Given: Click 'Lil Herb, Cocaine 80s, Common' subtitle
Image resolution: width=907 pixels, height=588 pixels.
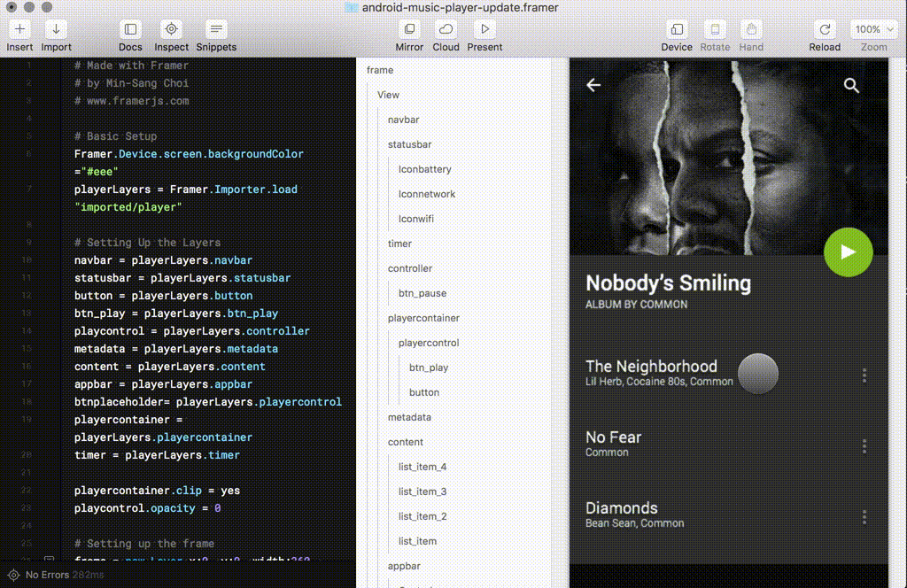Looking at the screenshot, I should [x=659, y=382].
